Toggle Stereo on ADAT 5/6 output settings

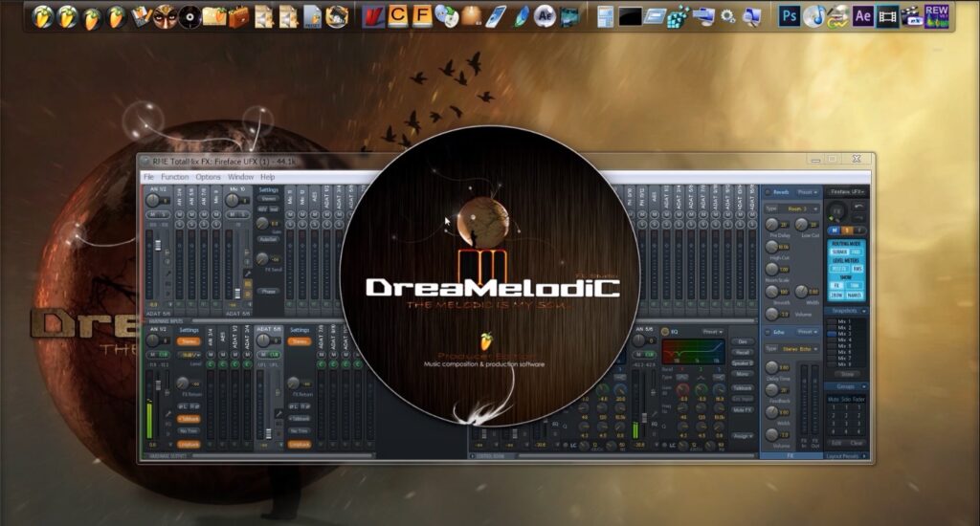[300, 341]
